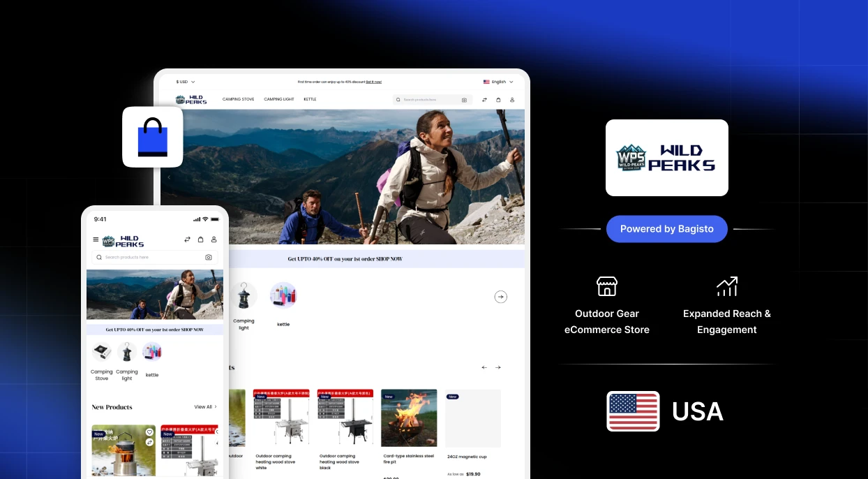This screenshot has height=479, width=868.
Task: Click the storefront icon above Outdoor Gear
Action: pyautogui.click(x=607, y=286)
